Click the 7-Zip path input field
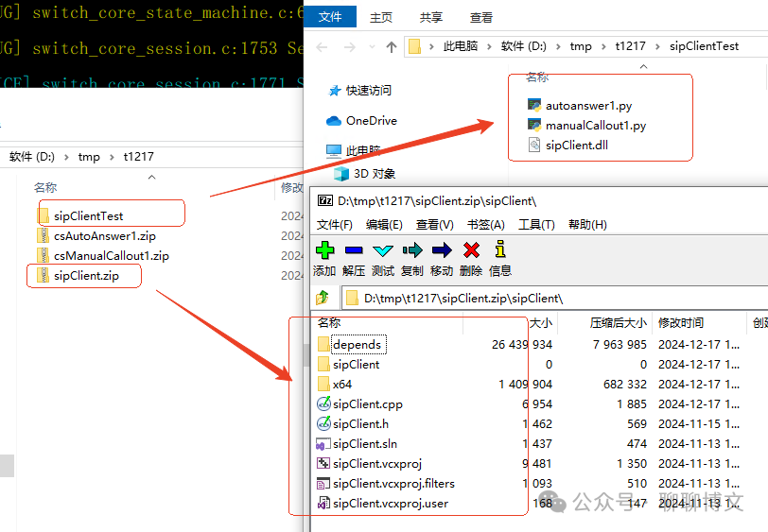This screenshot has height=532, width=768. pos(554,298)
